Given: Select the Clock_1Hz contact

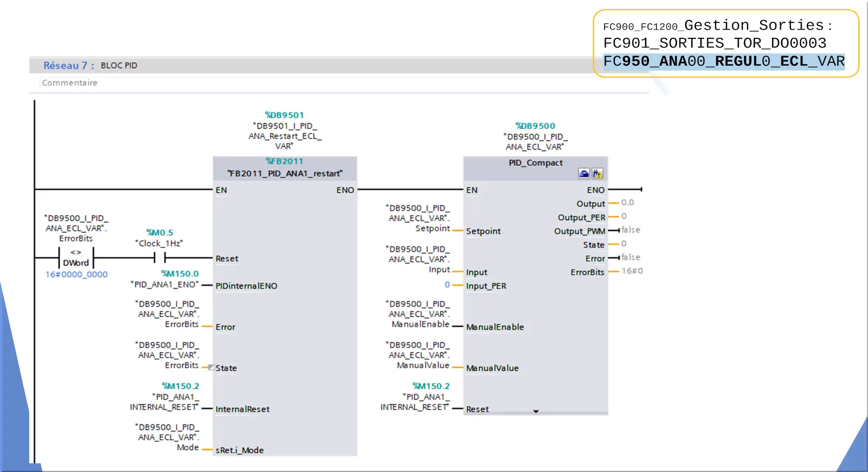Looking at the screenshot, I should (160, 258).
